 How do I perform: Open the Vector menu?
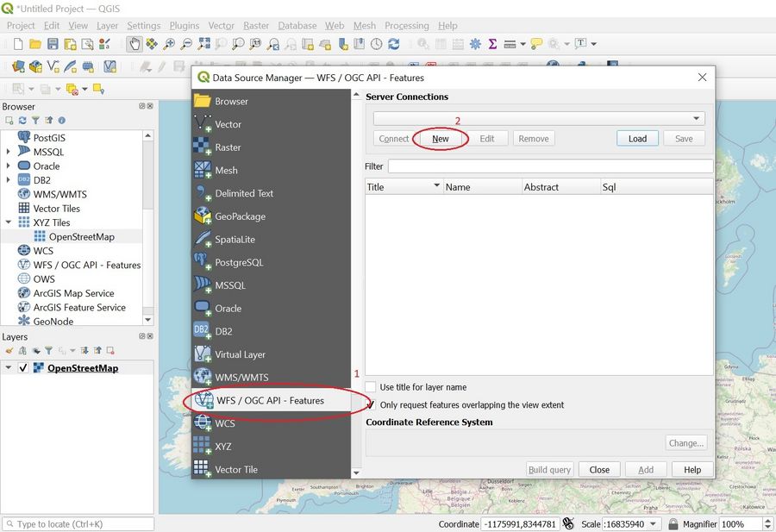(222, 26)
